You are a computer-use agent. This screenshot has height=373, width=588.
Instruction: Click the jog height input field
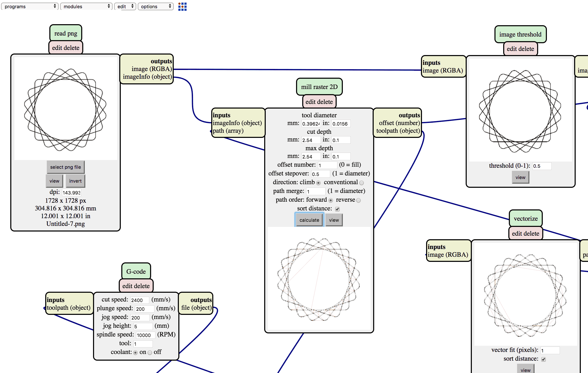pos(143,326)
